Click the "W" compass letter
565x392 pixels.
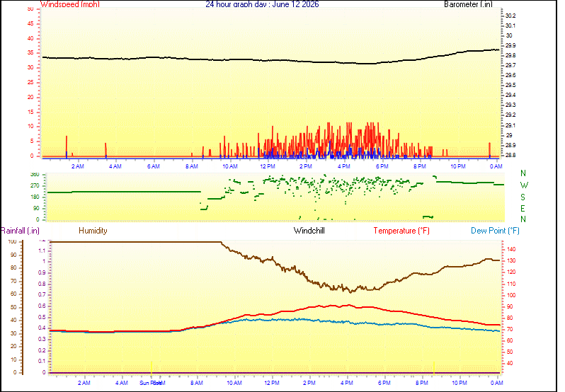tap(524, 185)
